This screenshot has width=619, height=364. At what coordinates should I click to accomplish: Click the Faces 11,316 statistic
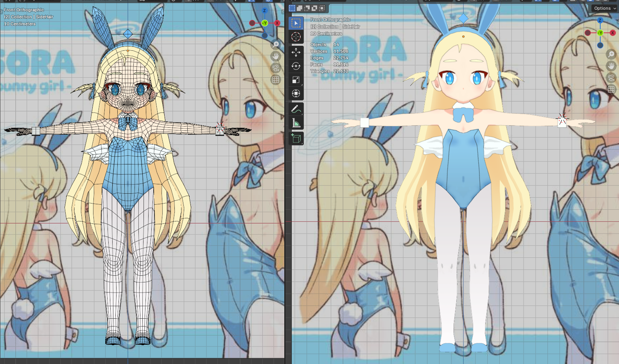click(x=329, y=64)
